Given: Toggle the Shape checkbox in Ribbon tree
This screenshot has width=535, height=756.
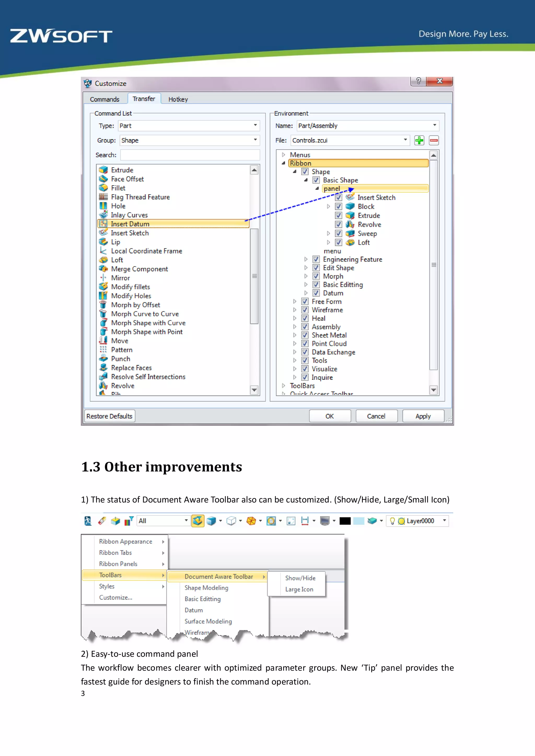Looking at the screenshot, I should [x=305, y=172].
